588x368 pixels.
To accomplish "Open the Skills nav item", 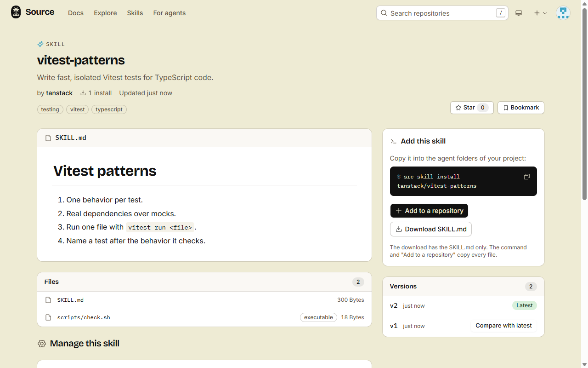I will [x=135, y=13].
